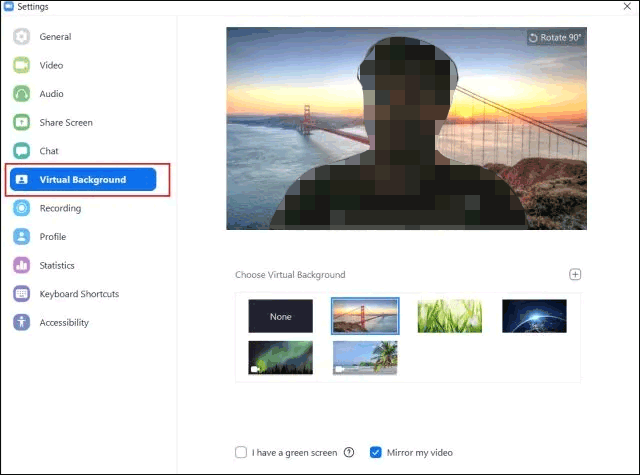Click the Share Screen icon
The image size is (640, 475).
(x=21, y=122)
